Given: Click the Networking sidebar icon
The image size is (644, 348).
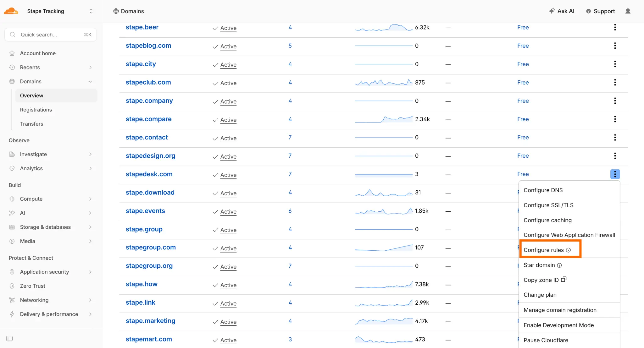Looking at the screenshot, I should coord(12,300).
